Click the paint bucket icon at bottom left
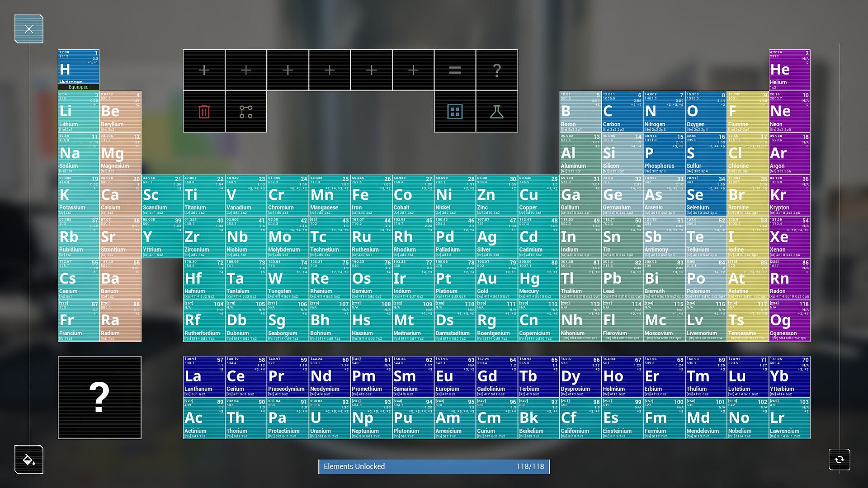 [x=28, y=460]
